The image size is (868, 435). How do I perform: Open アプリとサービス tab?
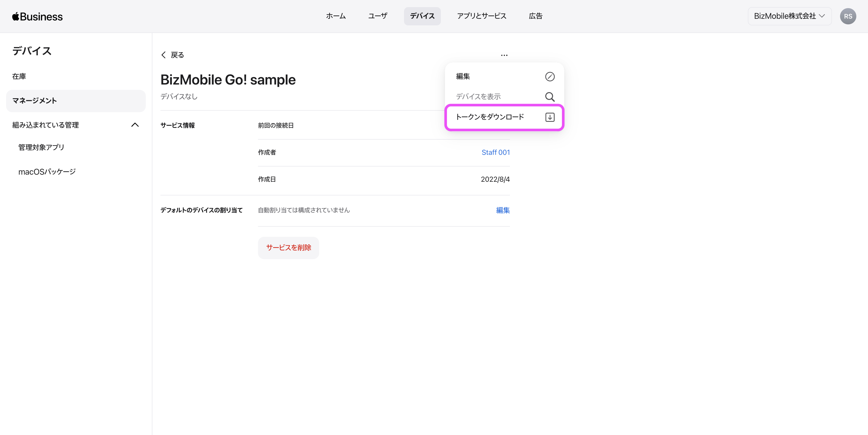(x=481, y=16)
